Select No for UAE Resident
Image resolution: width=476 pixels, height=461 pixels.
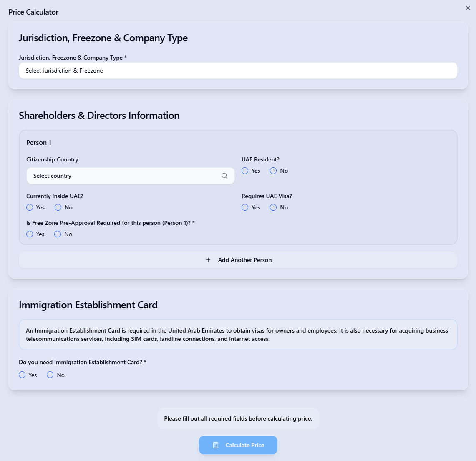click(x=273, y=171)
